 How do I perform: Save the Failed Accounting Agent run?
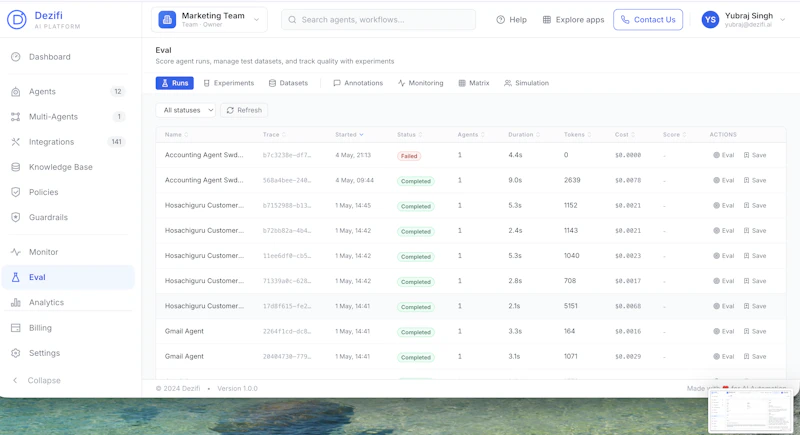click(x=755, y=155)
